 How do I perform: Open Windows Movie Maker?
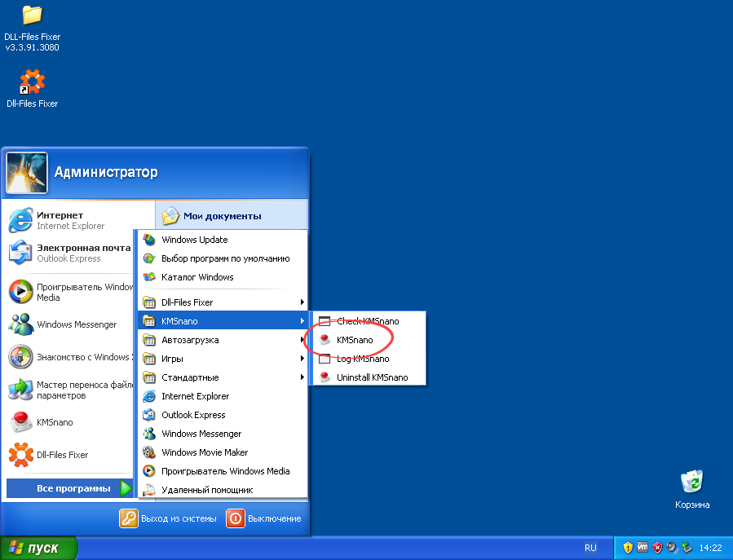coord(205,452)
